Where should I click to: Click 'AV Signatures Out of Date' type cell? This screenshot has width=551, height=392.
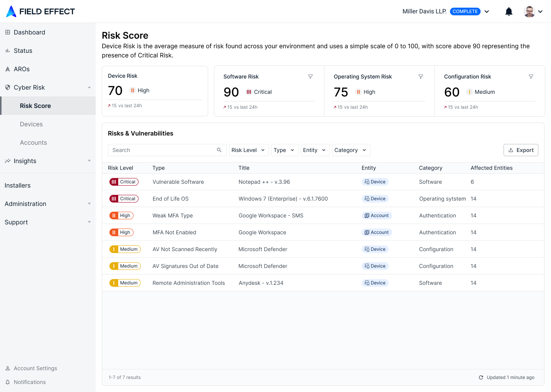(x=186, y=266)
